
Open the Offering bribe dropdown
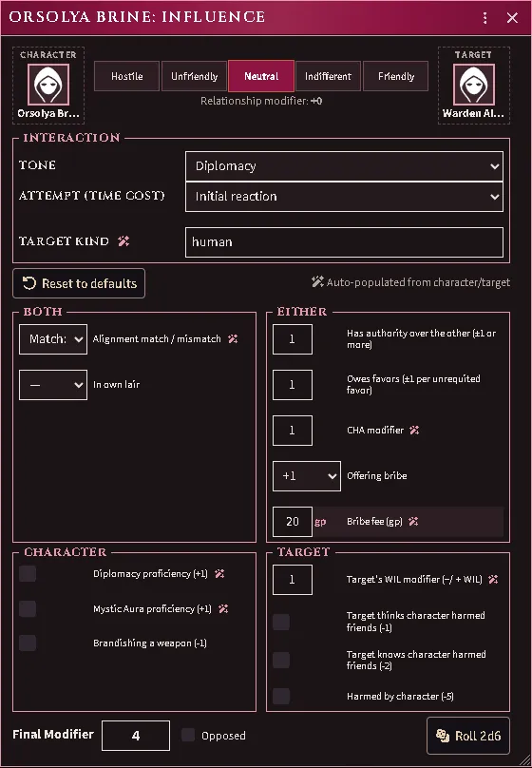click(x=307, y=475)
